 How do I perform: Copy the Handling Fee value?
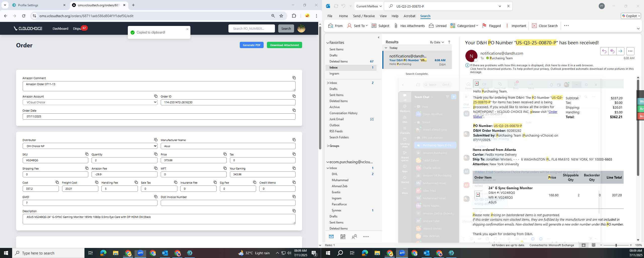(x=136, y=182)
